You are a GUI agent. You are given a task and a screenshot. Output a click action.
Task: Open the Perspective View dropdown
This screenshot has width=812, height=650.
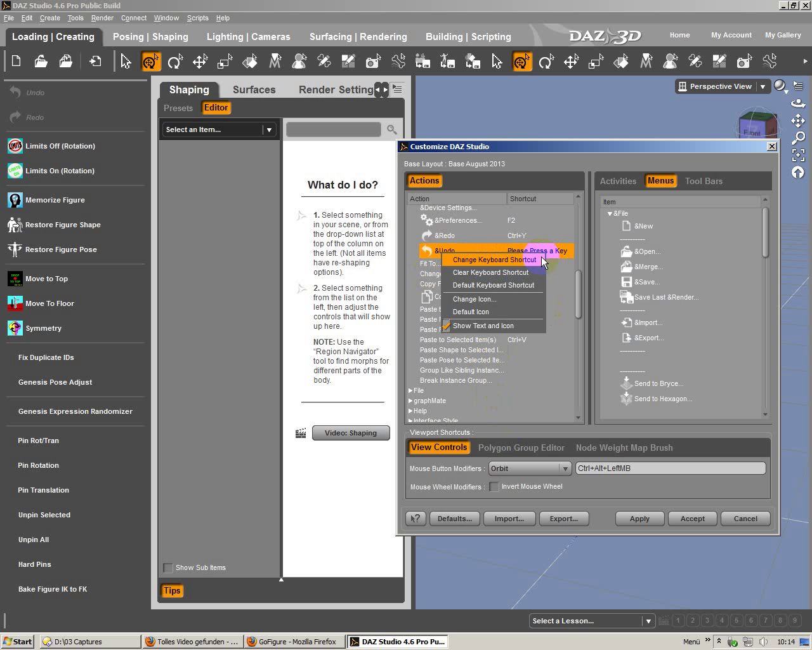[x=723, y=86]
